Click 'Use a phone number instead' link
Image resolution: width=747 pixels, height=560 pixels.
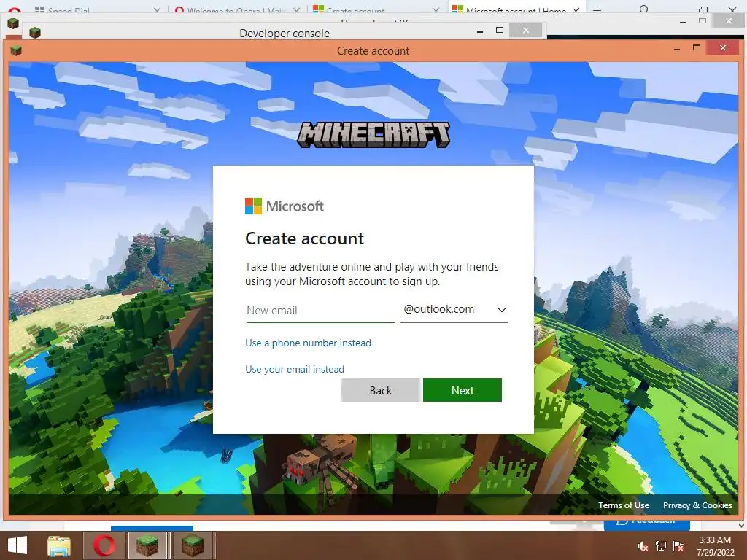click(308, 343)
